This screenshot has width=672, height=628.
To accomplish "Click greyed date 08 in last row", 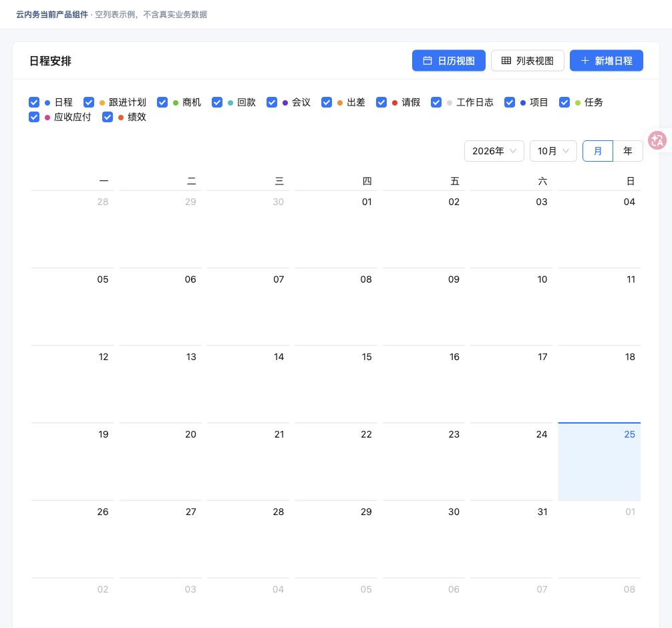I will point(599,603).
